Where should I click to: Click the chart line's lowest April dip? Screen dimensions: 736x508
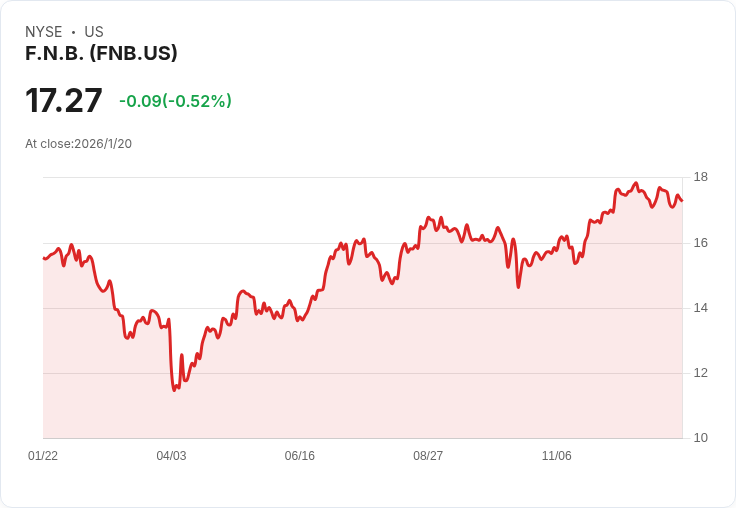(175, 389)
